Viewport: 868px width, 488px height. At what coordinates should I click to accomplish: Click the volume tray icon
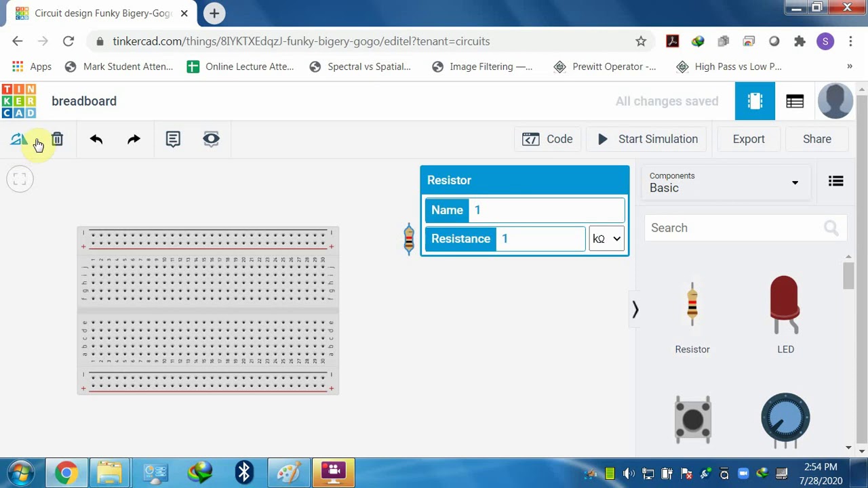[629, 474]
